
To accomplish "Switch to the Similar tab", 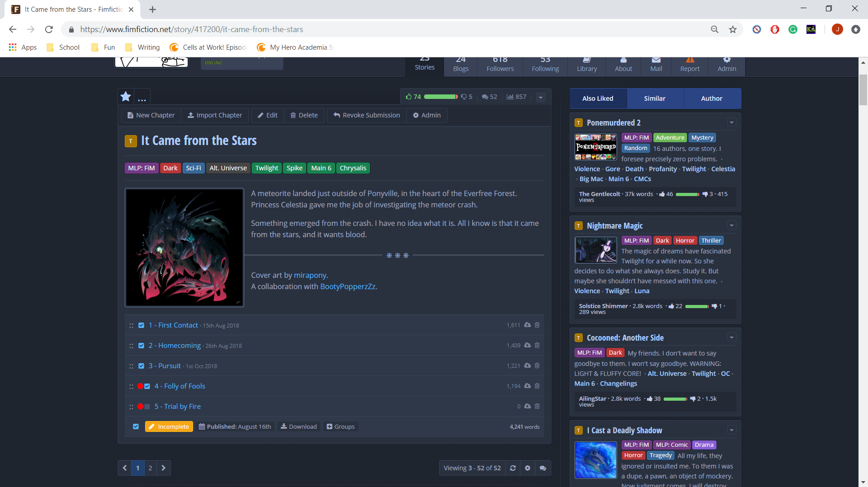I will (655, 98).
